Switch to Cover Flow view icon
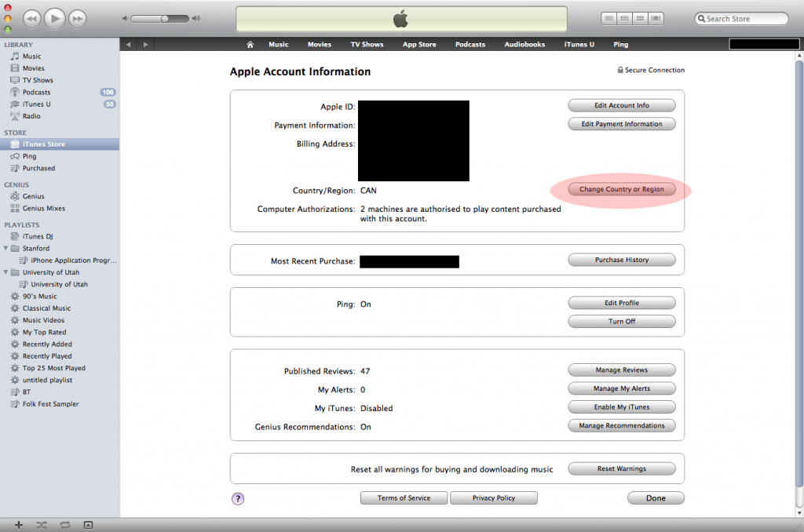The image size is (804, 532). (x=656, y=19)
